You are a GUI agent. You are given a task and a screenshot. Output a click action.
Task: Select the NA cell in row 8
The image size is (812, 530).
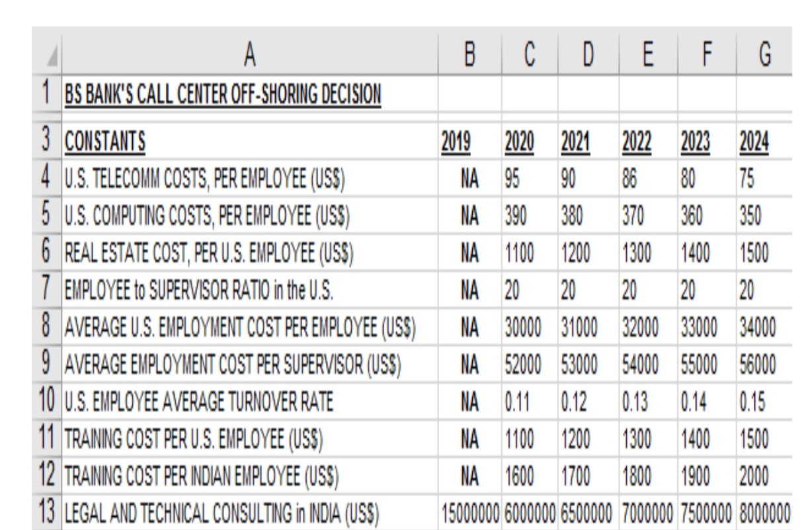point(470,326)
